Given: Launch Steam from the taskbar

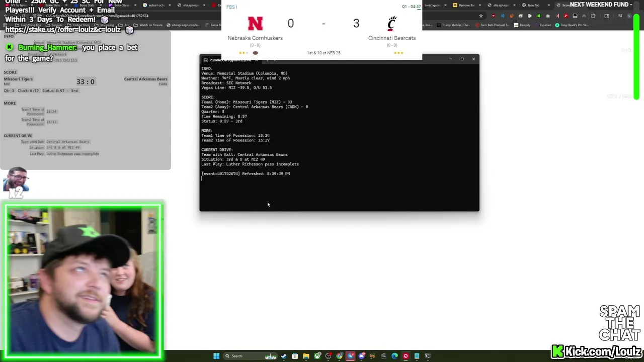Looking at the screenshot, I should coord(283,356).
